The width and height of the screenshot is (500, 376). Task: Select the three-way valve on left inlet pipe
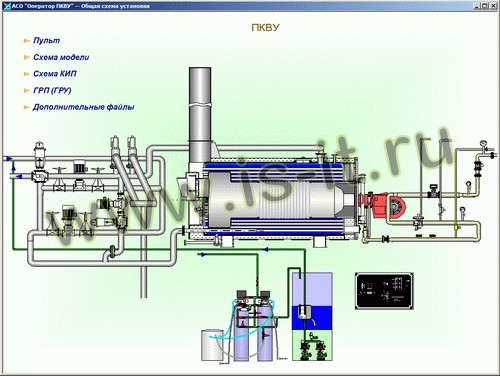pyautogui.click(x=39, y=176)
